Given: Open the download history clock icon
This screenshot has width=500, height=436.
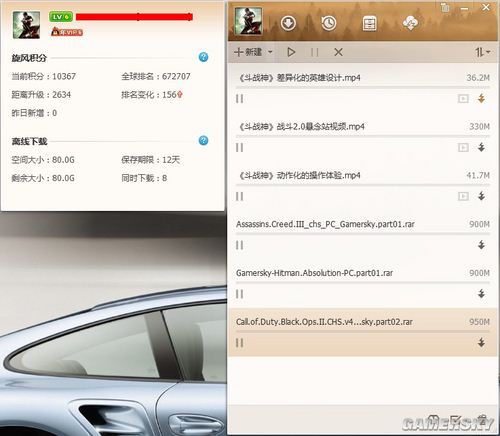Looking at the screenshot, I should pos(329,23).
